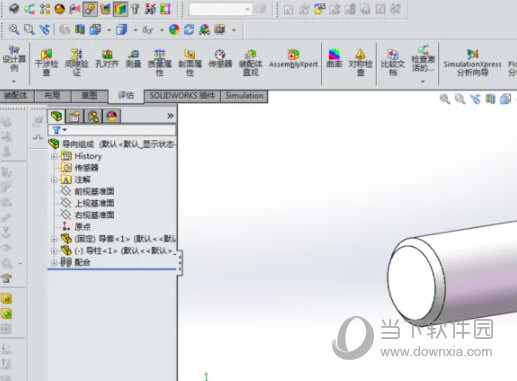
Task: Click the View Orientation cube icon
Action: (x=96, y=30)
